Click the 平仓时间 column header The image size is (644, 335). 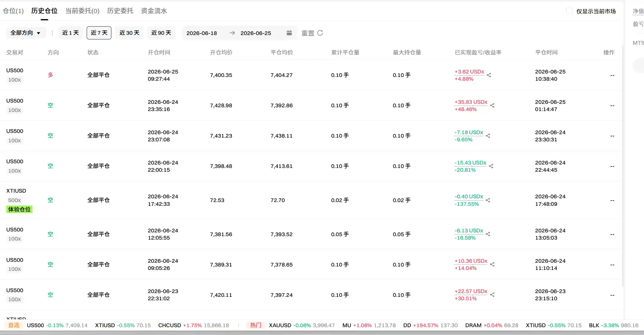(x=546, y=52)
